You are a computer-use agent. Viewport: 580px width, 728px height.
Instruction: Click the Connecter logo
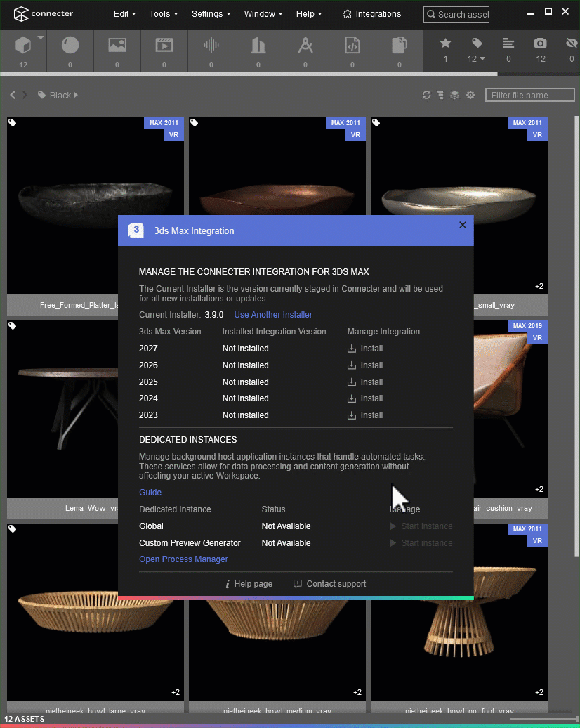[x=43, y=14]
